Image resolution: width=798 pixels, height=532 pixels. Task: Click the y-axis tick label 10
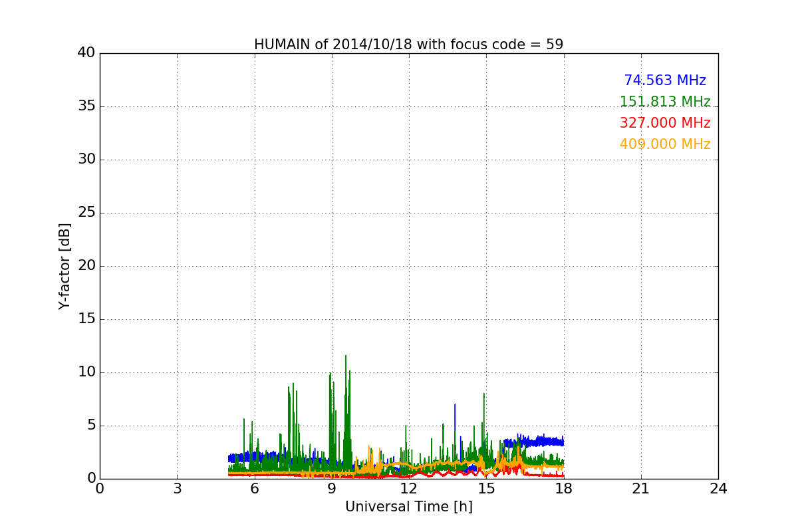[x=86, y=372]
